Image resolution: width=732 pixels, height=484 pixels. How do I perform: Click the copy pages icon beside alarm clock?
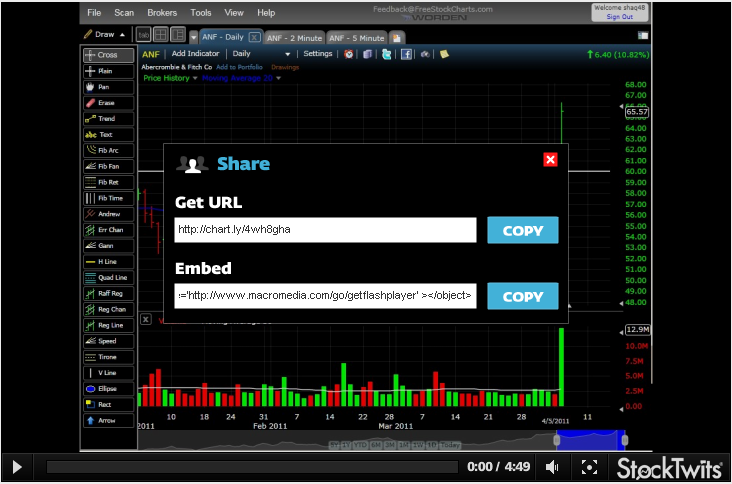(367, 54)
